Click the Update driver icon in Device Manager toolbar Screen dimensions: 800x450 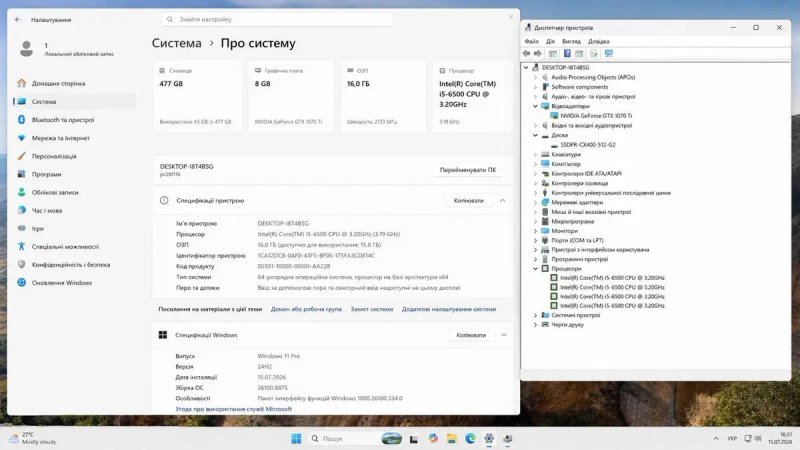594,54
